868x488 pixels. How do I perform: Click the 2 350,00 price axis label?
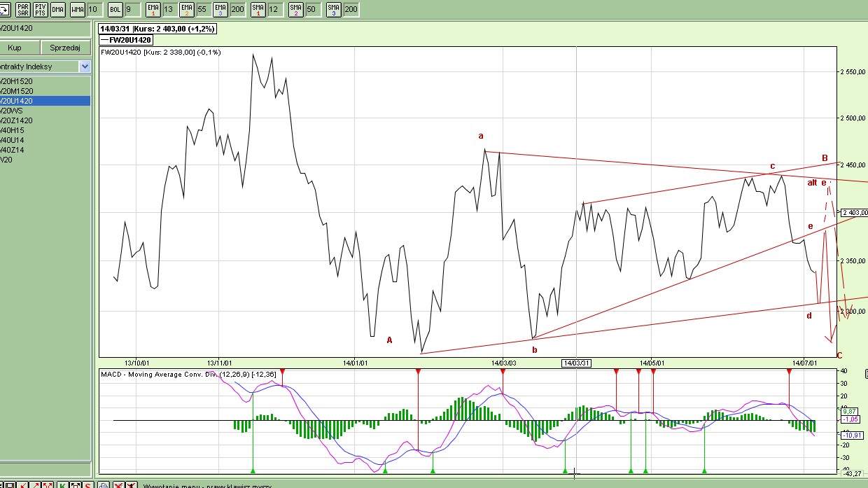tap(853, 260)
